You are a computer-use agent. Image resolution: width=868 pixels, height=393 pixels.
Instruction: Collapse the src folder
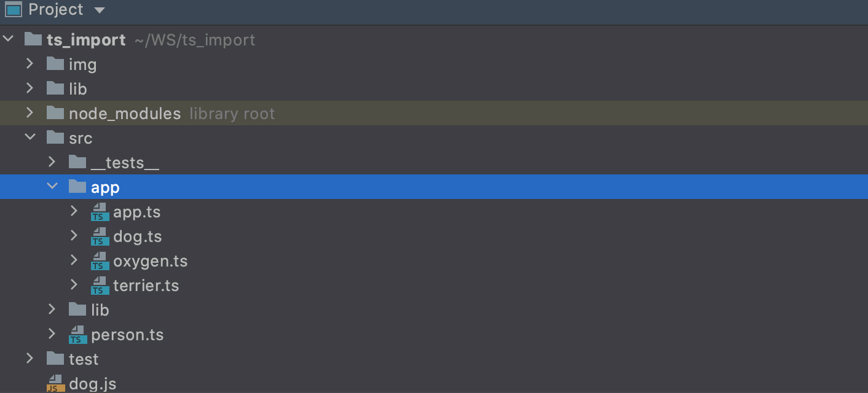30,138
